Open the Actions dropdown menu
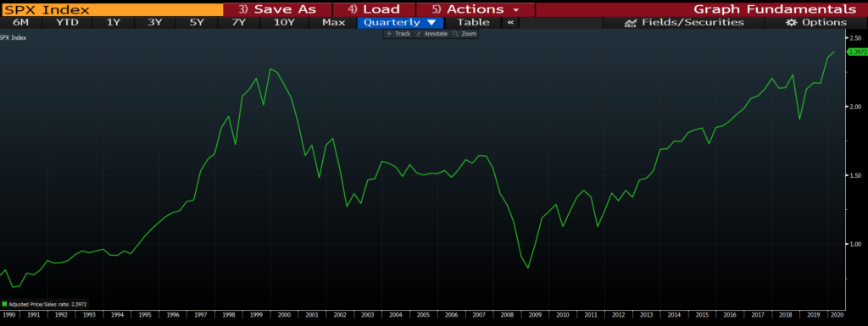The width and height of the screenshot is (868, 326). pyautogui.click(x=476, y=9)
